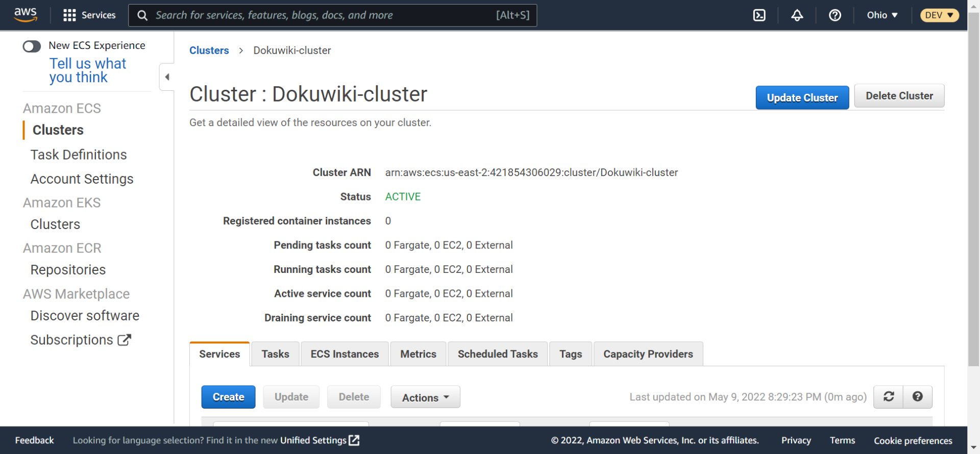Click the ACTIVE status text

coord(403,197)
